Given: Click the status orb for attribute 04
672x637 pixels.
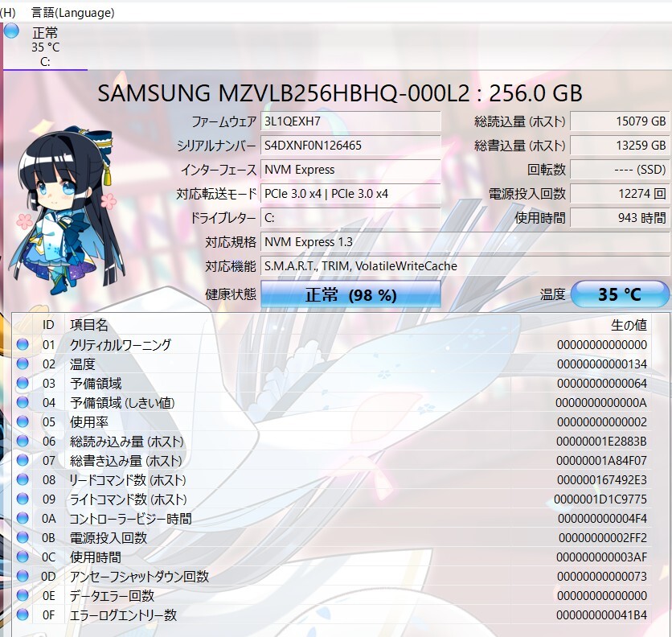Looking at the screenshot, I should [x=23, y=402].
